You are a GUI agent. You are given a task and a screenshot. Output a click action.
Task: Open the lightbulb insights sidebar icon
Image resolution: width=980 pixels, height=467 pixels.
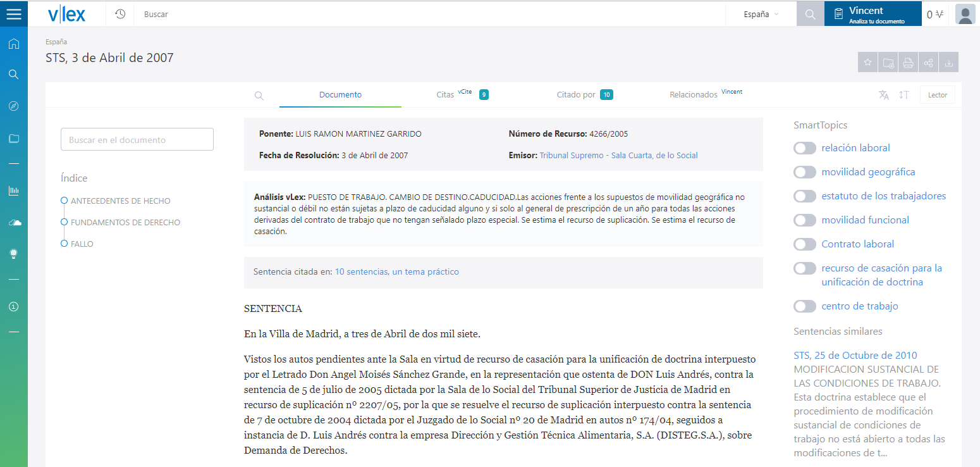(13, 254)
